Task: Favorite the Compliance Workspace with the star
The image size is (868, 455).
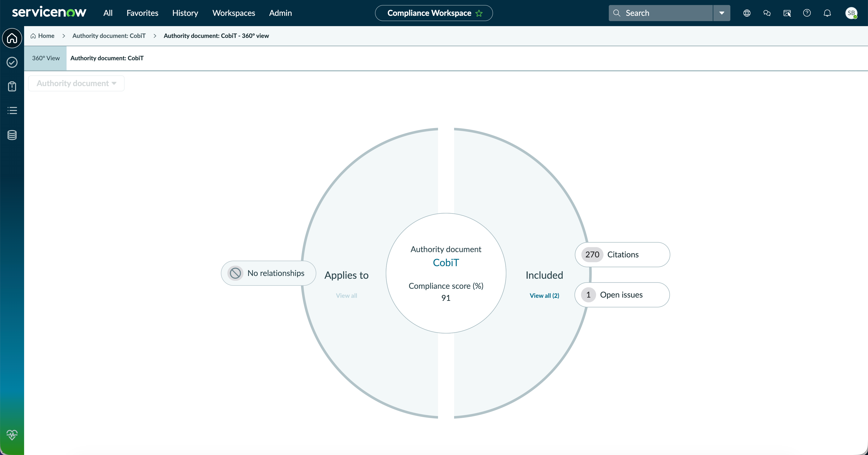Action: [x=479, y=13]
